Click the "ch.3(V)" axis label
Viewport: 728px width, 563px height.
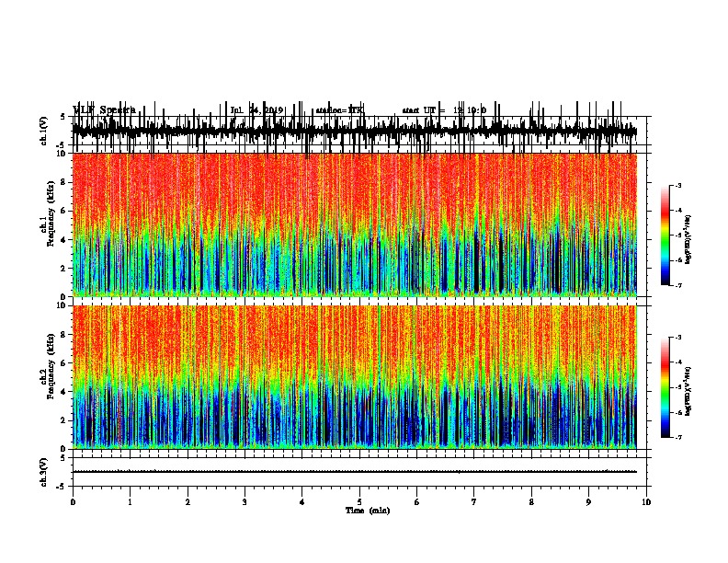pos(44,472)
